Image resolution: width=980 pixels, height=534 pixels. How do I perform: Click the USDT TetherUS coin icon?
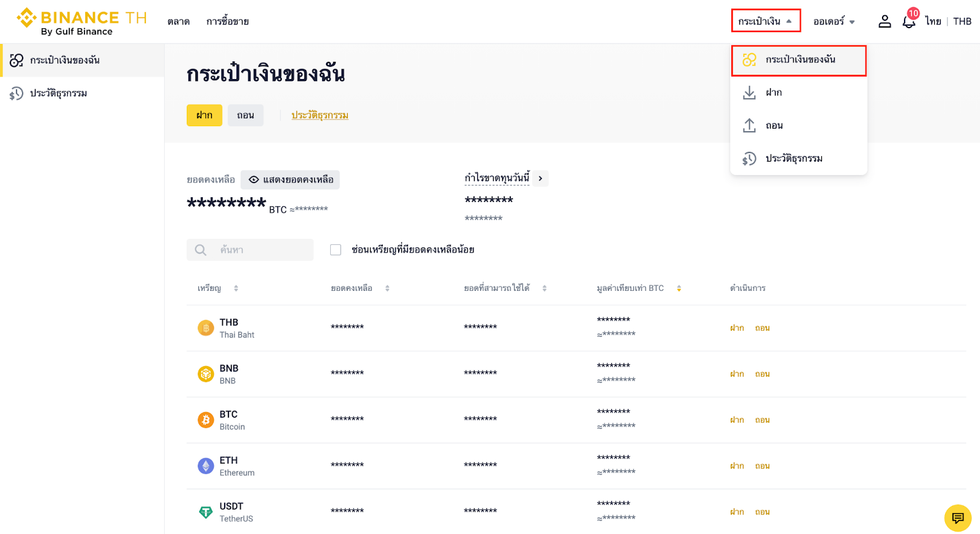[x=206, y=512]
